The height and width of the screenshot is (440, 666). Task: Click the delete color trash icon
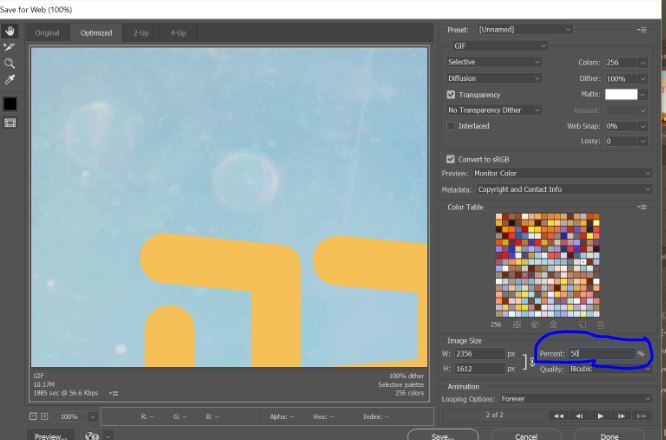tap(600, 325)
